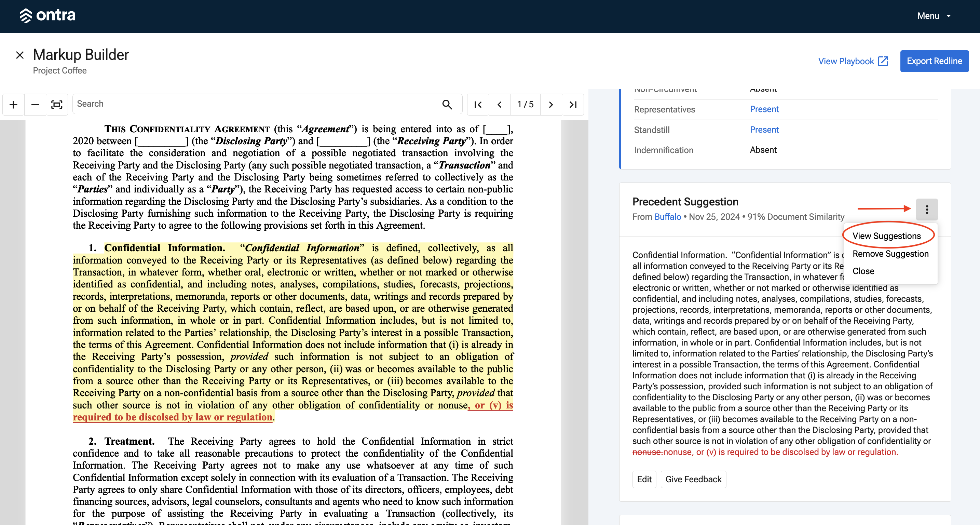The height and width of the screenshot is (525, 980).
Task: Click the Indemnification row label
Action: pyautogui.click(x=664, y=150)
